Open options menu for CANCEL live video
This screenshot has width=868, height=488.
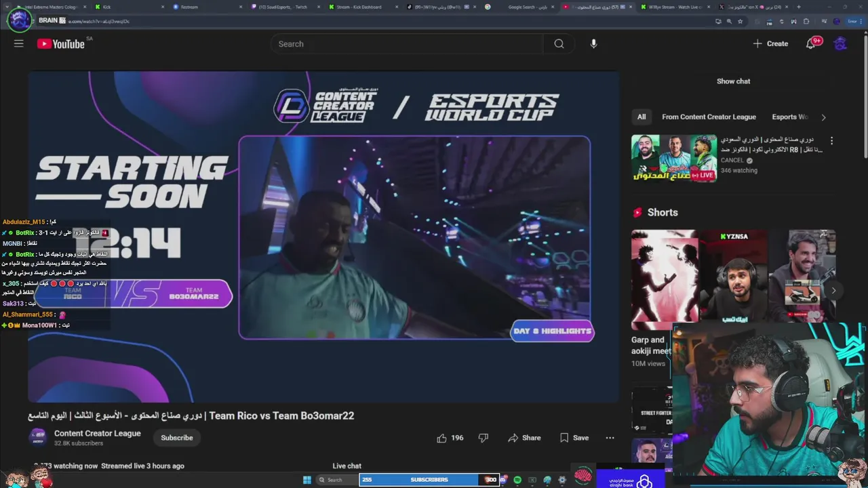click(x=831, y=141)
